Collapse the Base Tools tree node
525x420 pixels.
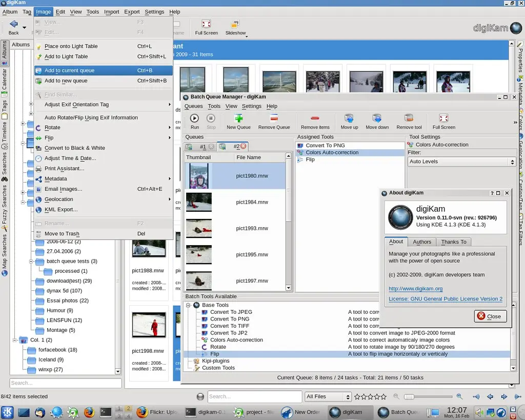pos(188,305)
